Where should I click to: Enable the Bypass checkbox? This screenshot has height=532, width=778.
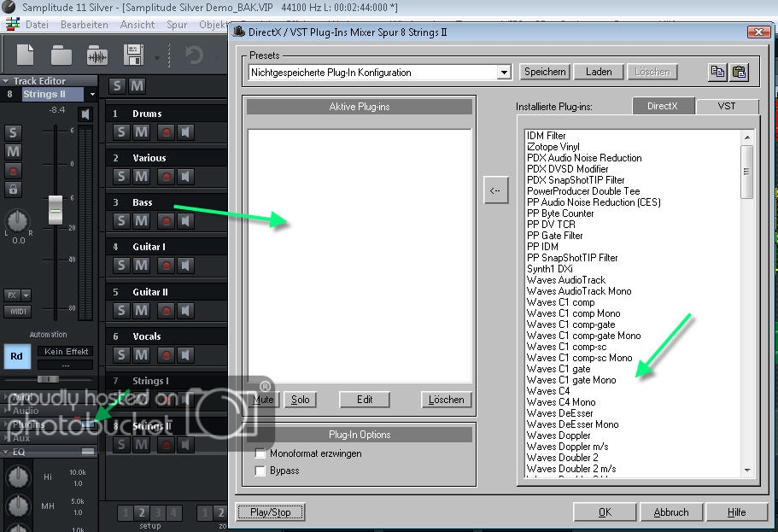tap(260, 471)
